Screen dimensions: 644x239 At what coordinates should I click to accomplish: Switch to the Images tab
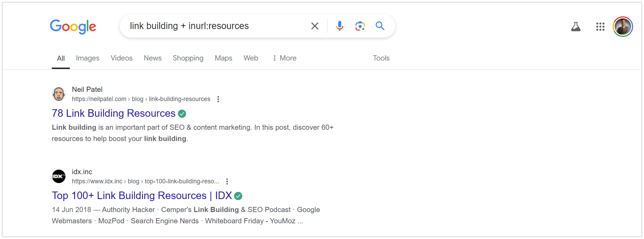(x=88, y=58)
